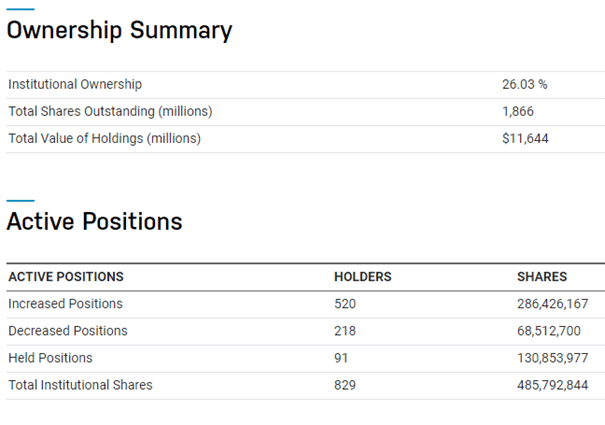Select the Total Institutional Shares label
Image resolution: width=605 pixels, height=425 pixels.
[80, 385]
